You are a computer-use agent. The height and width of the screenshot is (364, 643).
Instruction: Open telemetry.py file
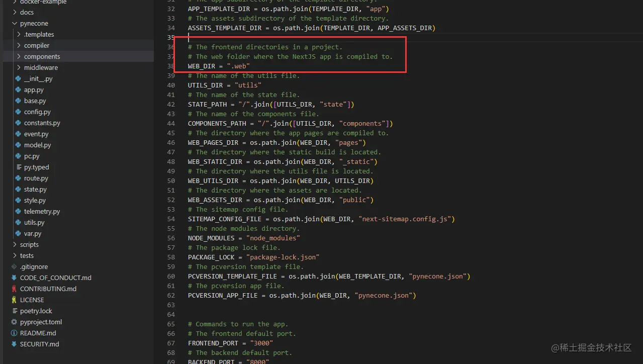click(x=42, y=212)
